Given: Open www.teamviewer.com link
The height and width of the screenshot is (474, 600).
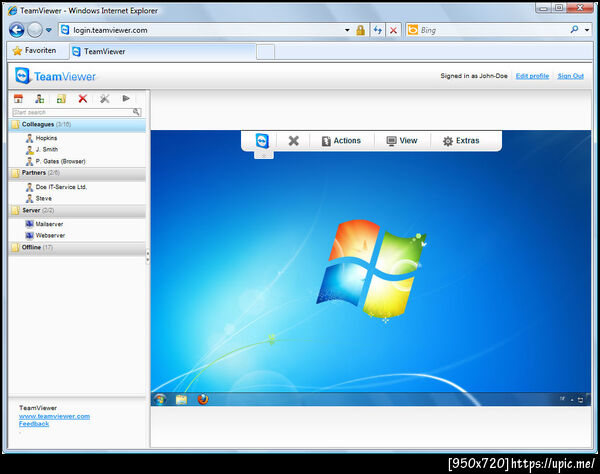Looking at the screenshot, I should tap(54, 416).
